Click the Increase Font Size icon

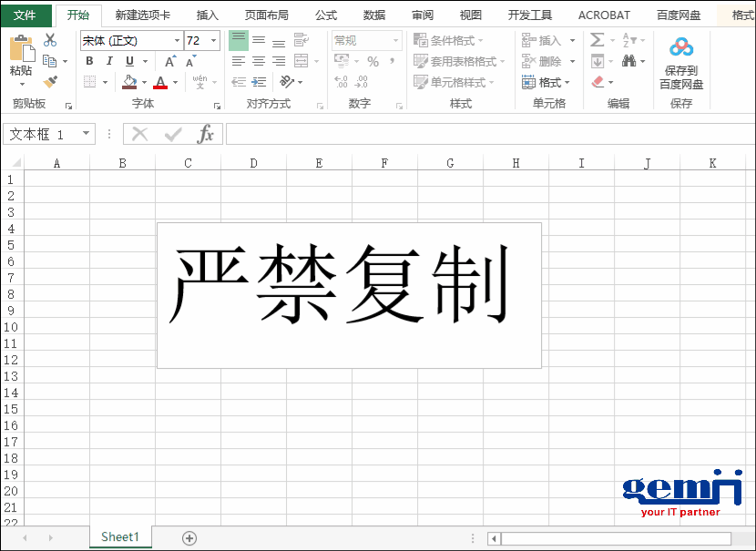click(x=170, y=60)
